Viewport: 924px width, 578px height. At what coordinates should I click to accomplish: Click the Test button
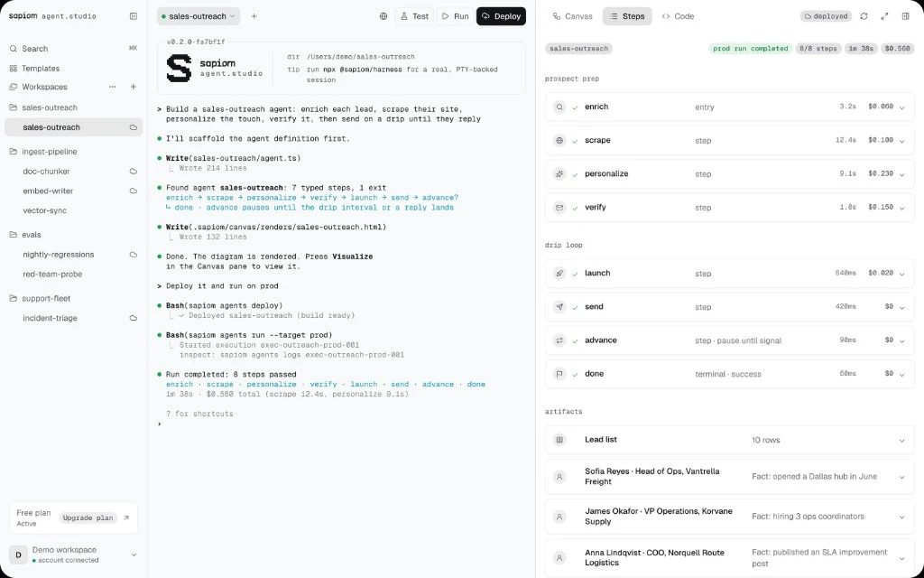414,16
